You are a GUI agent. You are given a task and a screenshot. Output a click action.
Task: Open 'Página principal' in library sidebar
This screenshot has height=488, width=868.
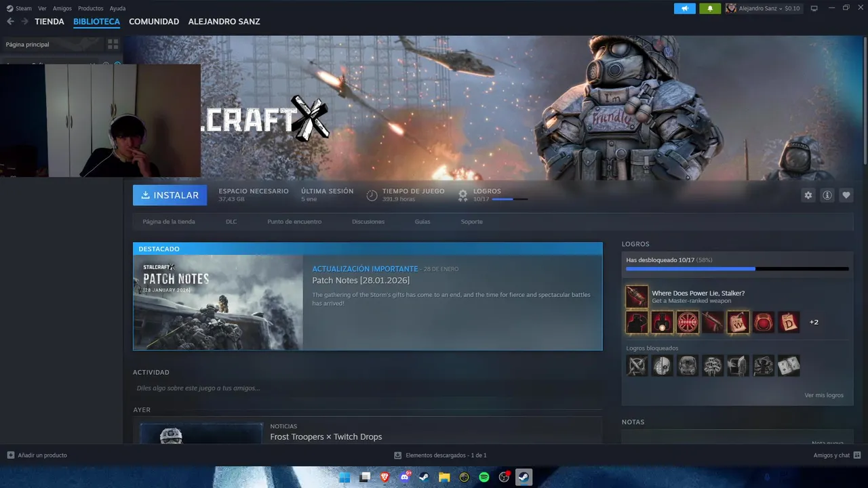pyautogui.click(x=27, y=44)
